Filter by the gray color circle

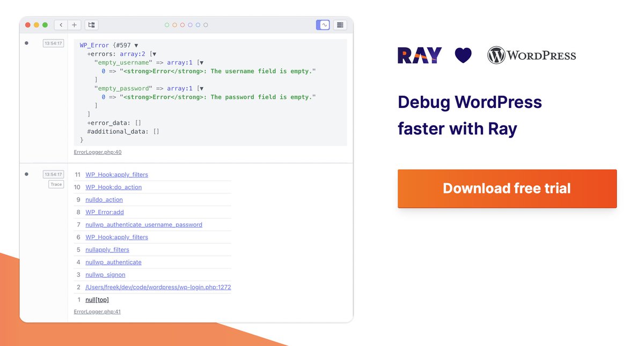coord(206,25)
